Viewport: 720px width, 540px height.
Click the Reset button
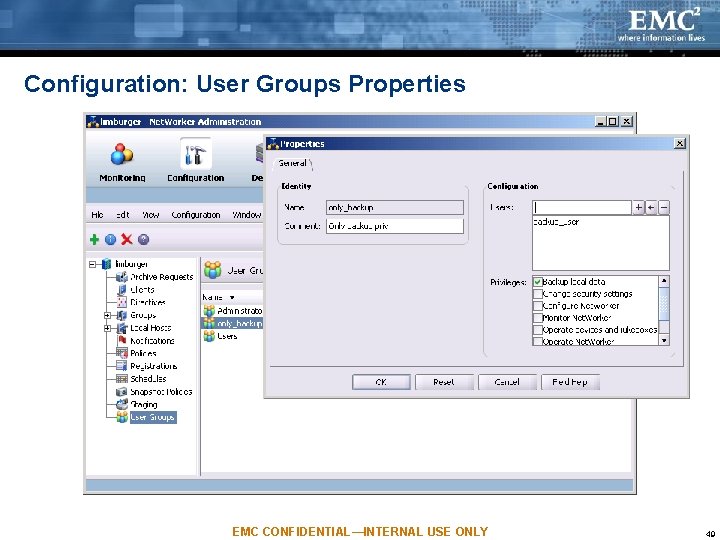point(444,382)
